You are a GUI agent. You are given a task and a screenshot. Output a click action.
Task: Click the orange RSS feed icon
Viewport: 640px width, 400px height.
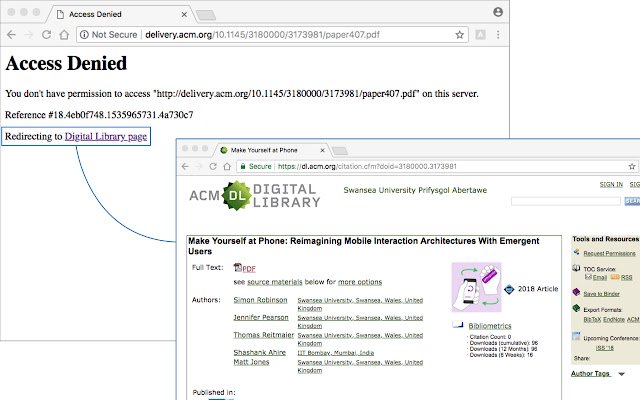(x=615, y=277)
